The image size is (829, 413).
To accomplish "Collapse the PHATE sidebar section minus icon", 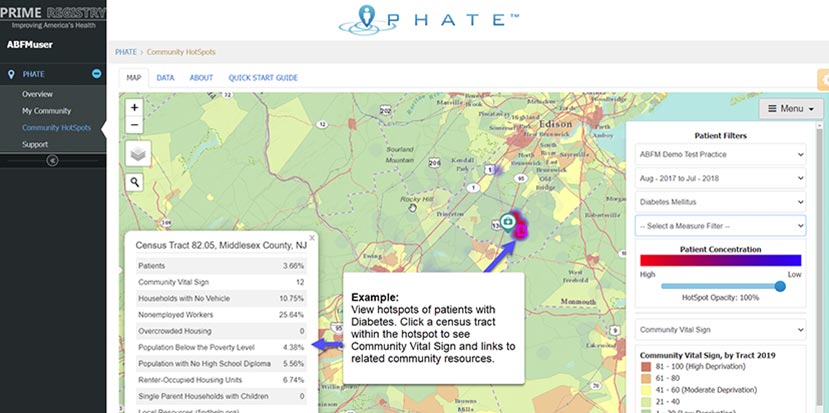I will tap(96, 74).
